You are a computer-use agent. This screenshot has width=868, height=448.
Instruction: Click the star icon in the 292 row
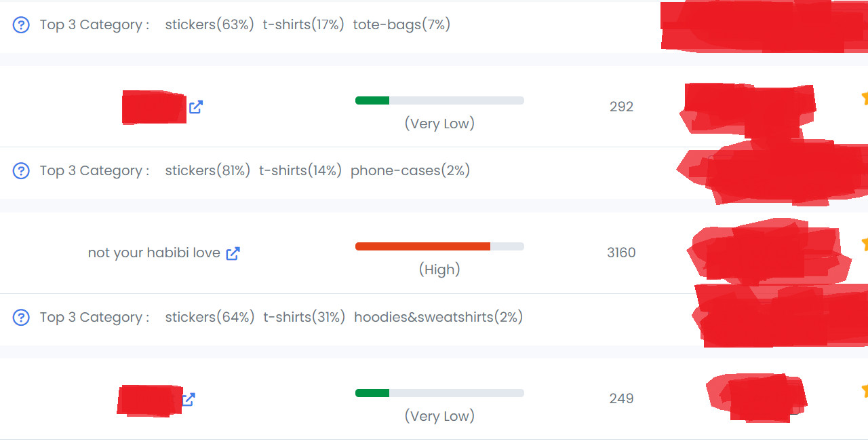pyautogui.click(x=865, y=98)
